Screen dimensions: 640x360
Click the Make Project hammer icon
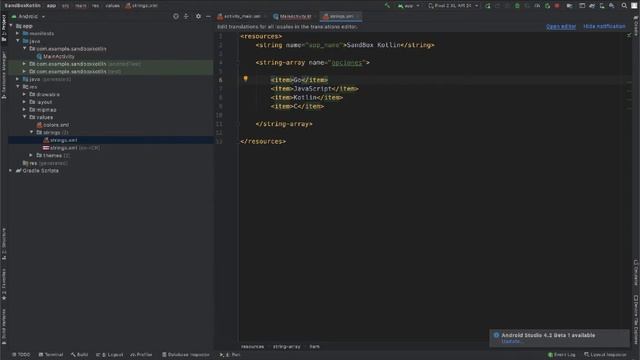coord(387,6)
